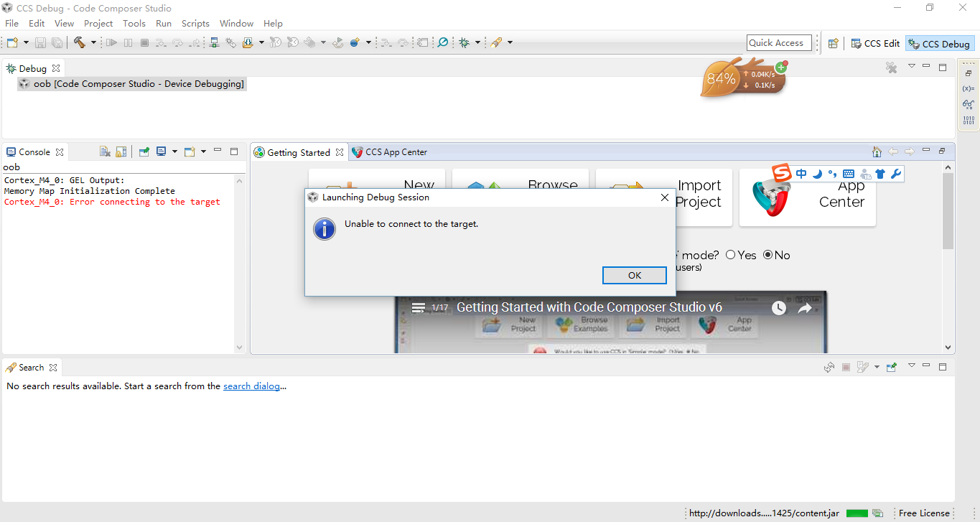Click Remove All Terminated icon in Debug view
980x522 pixels.
click(x=891, y=67)
